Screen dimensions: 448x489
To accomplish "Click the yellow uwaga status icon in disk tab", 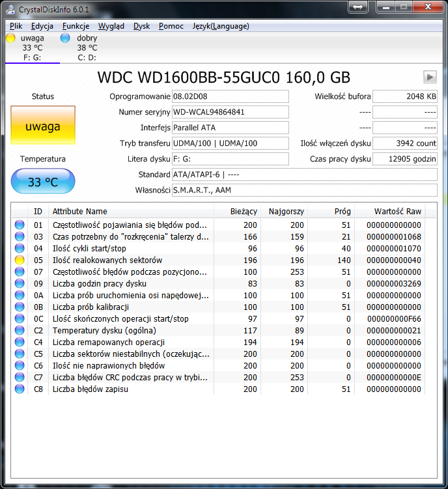I will point(10,38).
